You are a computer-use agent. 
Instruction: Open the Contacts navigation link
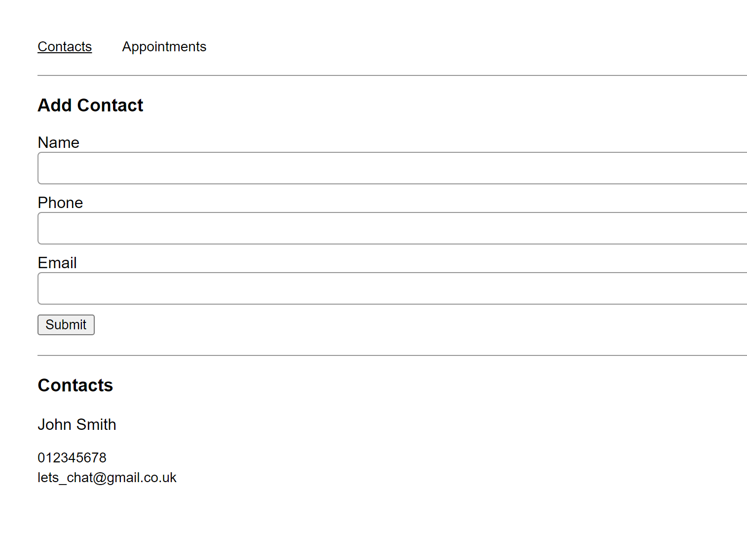[x=65, y=47]
